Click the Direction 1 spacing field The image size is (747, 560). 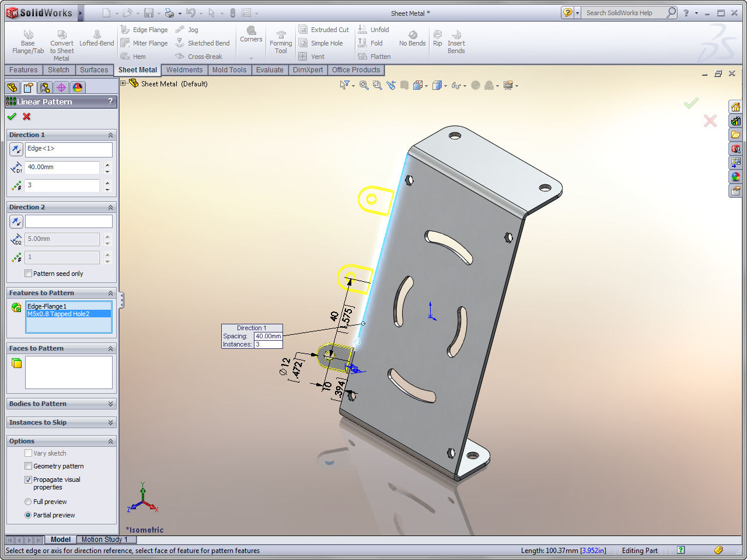point(62,167)
